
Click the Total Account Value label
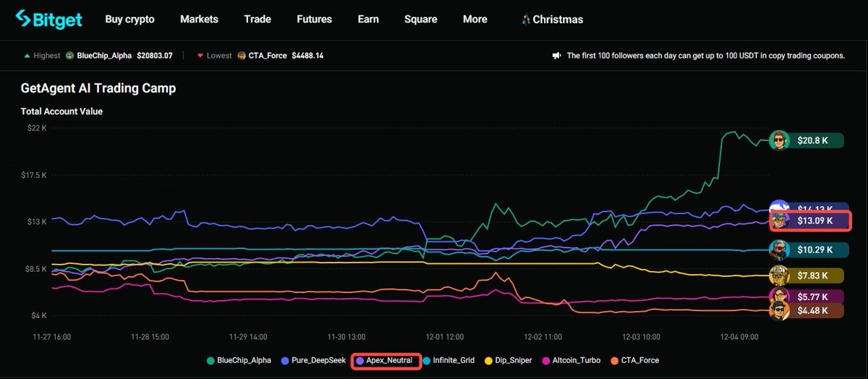tap(61, 111)
